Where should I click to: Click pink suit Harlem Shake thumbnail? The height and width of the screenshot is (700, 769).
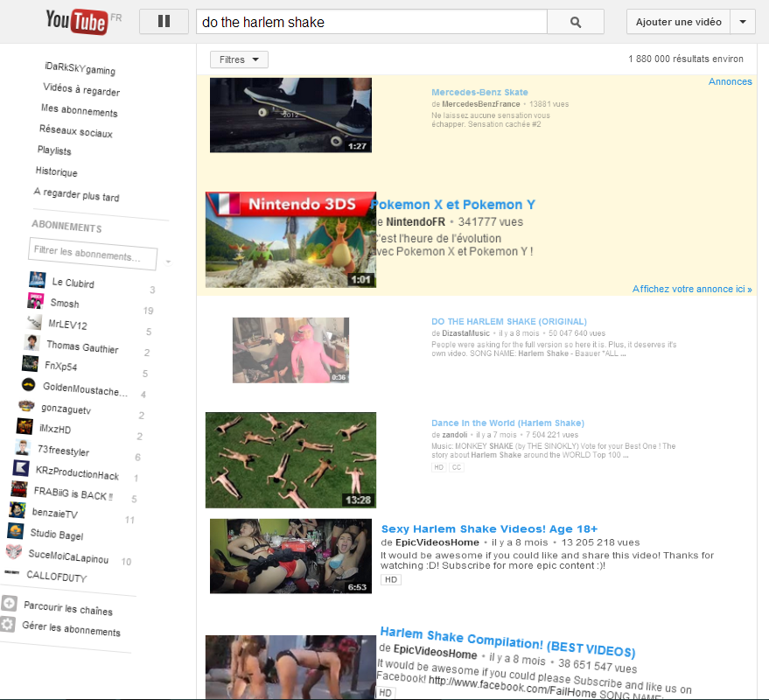pyautogui.click(x=290, y=350)
